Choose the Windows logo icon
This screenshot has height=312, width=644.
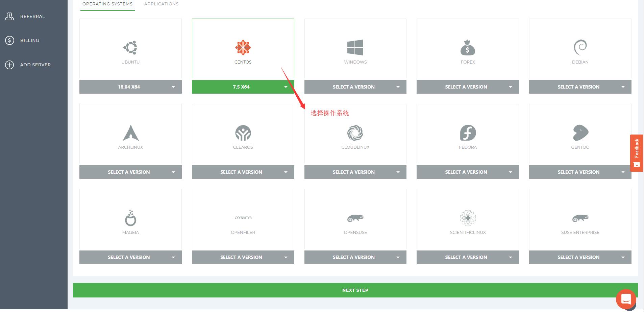(x=355, y=48)
